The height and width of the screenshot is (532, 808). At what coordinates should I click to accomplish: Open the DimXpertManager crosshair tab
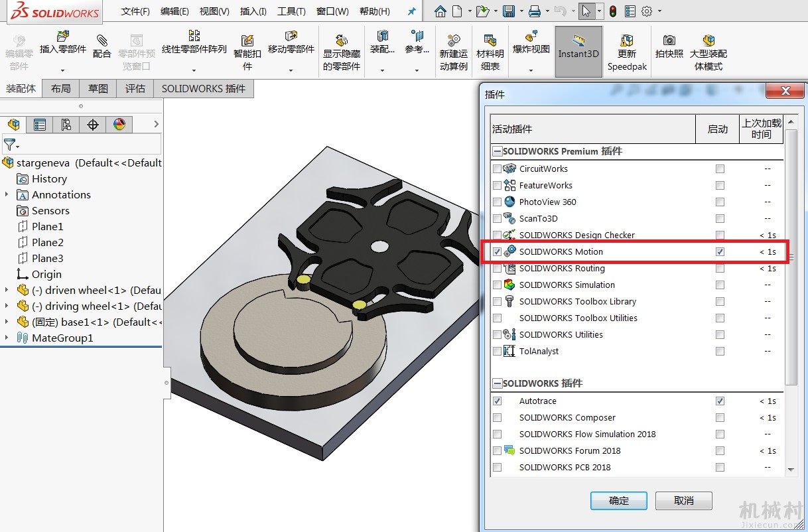coord(93,124)
